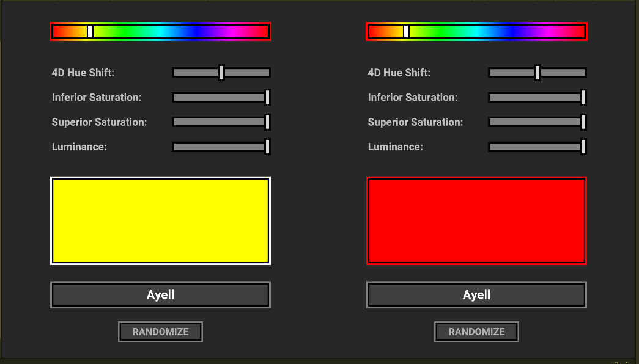This screenshot has width=639, height=364.
Task: Select the yellow color preview swatch
Action: (160, 220)
